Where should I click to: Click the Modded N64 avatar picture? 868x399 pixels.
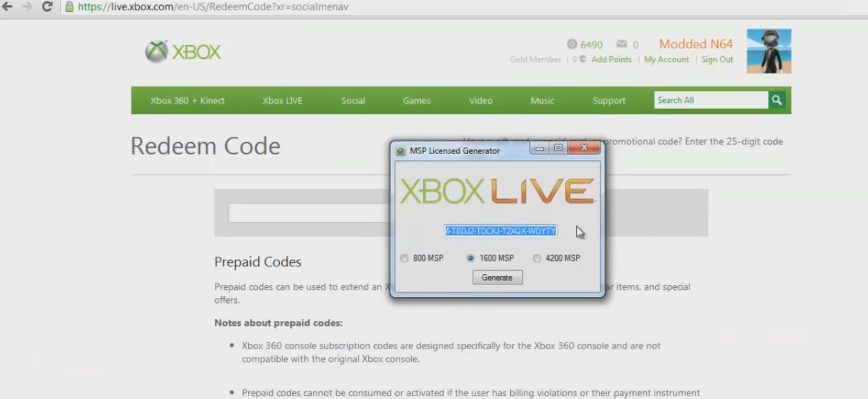click(769, 51)
